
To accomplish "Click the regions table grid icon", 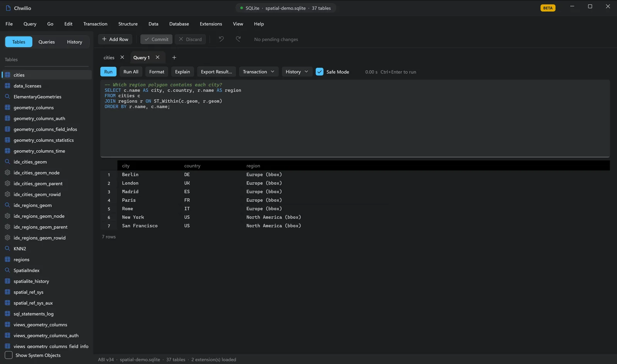I will 7,259.
